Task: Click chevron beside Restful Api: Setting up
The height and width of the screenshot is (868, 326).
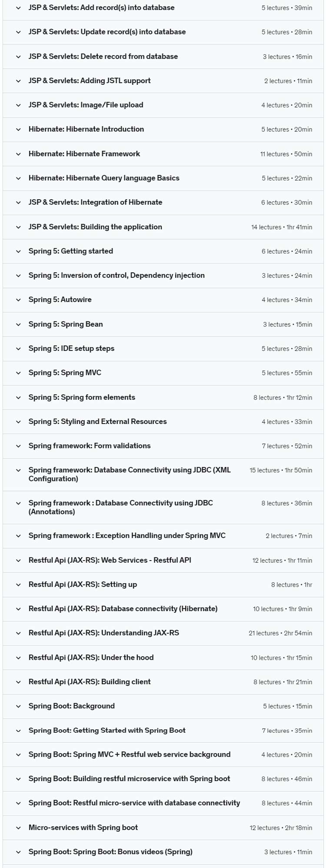Action: point(18,585)
